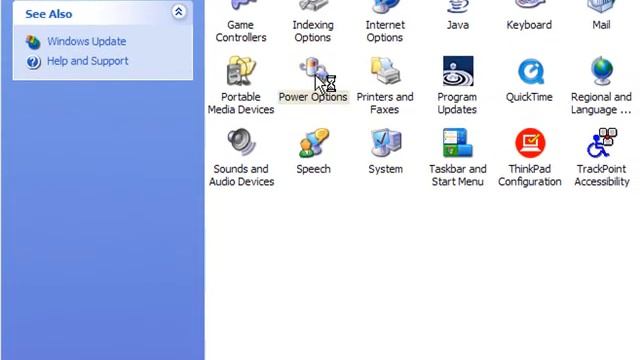The image size is (640, 360).
Task: Select the TrackPoint Accessibility label
Action: [602, 175]
